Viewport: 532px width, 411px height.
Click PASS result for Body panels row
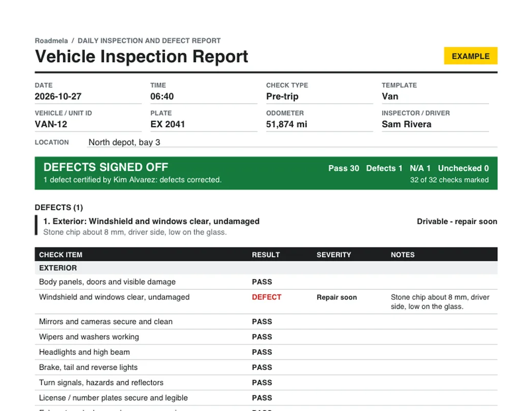[x=262, y=282]
